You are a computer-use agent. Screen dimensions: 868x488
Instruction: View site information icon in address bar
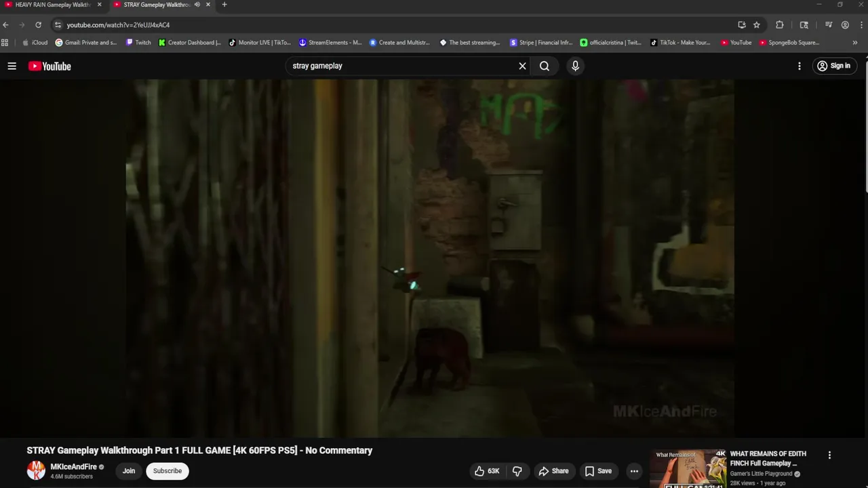[58, 25]
